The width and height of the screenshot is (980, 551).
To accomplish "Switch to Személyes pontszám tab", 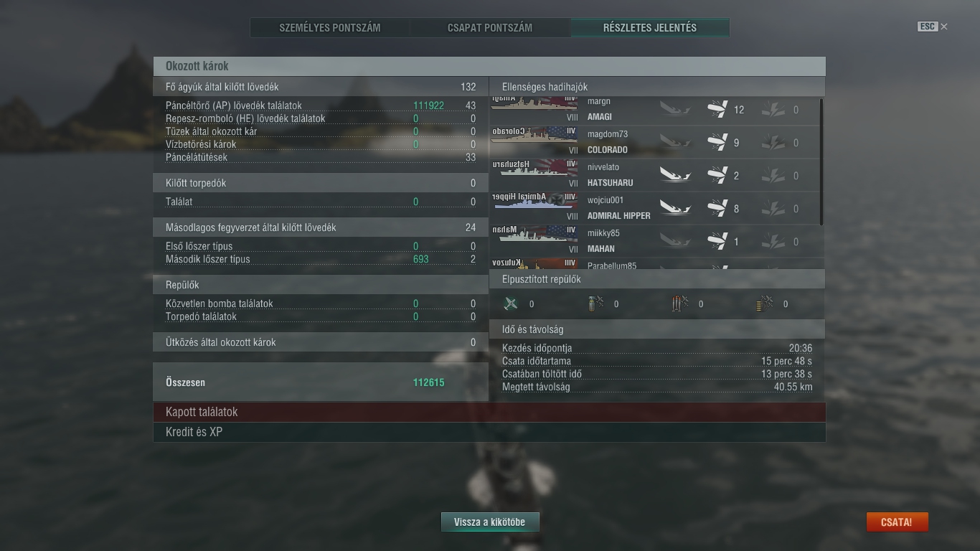I will pos(330,28).
